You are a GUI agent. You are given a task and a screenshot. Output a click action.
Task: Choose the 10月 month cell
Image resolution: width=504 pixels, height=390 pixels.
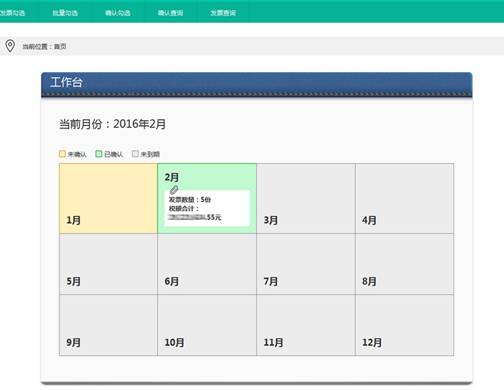pos(207,325)
